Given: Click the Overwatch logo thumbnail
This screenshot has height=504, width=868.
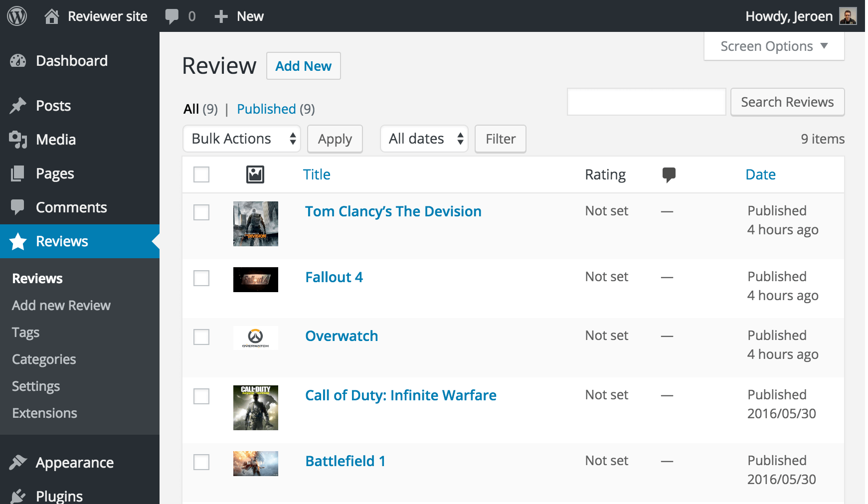Looking at the screenshot, I should 256,338.
